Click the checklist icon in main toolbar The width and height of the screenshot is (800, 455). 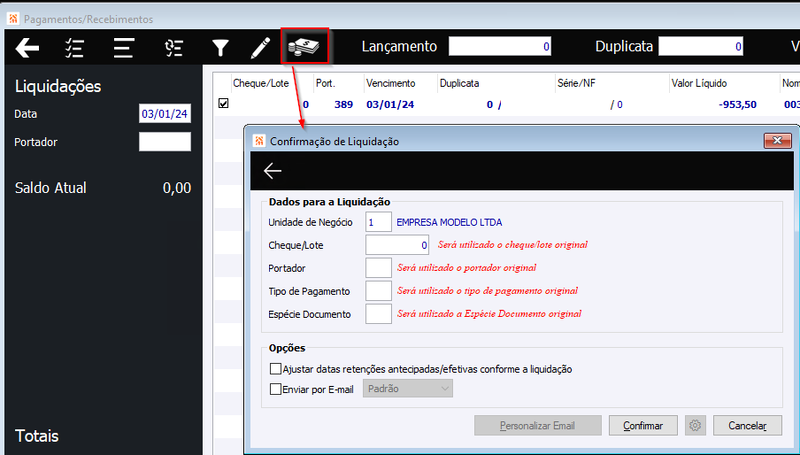(x=74, y=48)
